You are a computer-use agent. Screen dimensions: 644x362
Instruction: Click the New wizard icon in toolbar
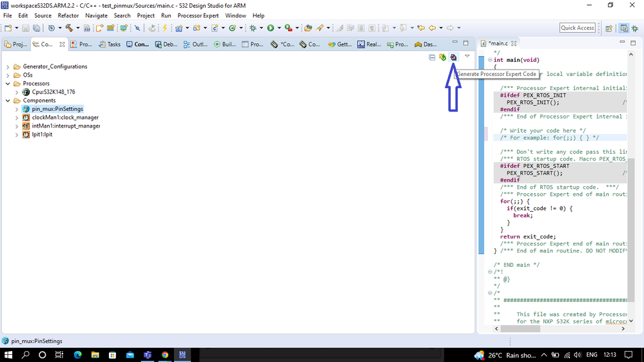pyautogui.click(x=8, y=28)
